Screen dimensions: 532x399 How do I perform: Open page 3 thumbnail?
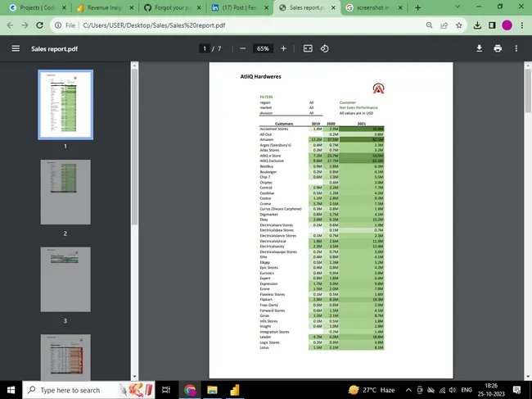coord(65,279)
